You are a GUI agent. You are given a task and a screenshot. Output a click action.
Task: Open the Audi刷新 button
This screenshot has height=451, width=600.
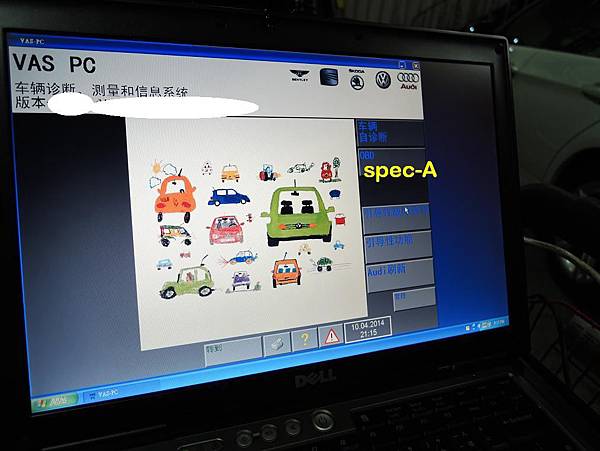click(x=400, y=276)
